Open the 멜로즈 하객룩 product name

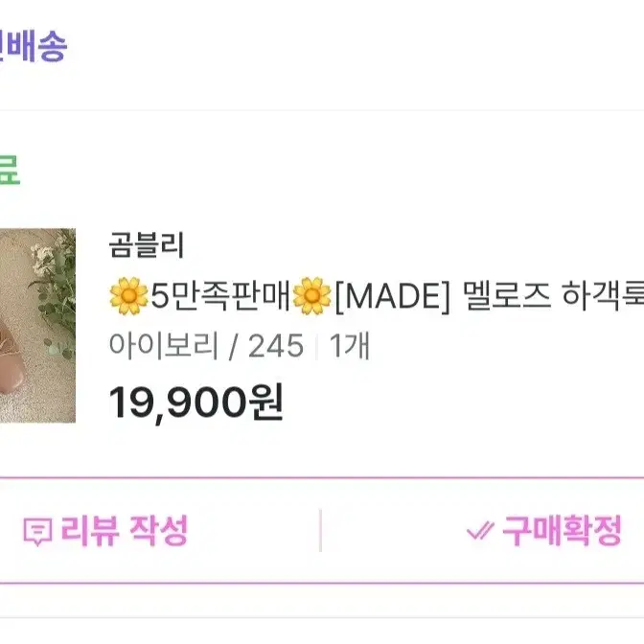553,296
